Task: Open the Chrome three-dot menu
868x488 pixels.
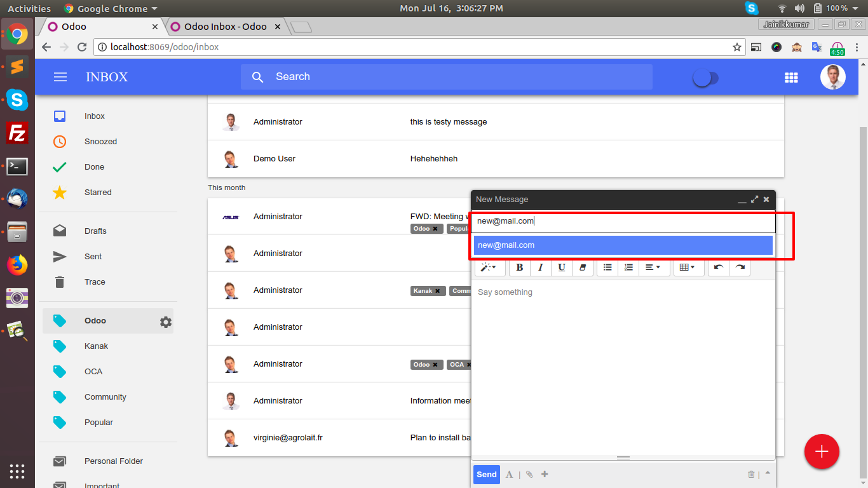Action: pos(857,47)
